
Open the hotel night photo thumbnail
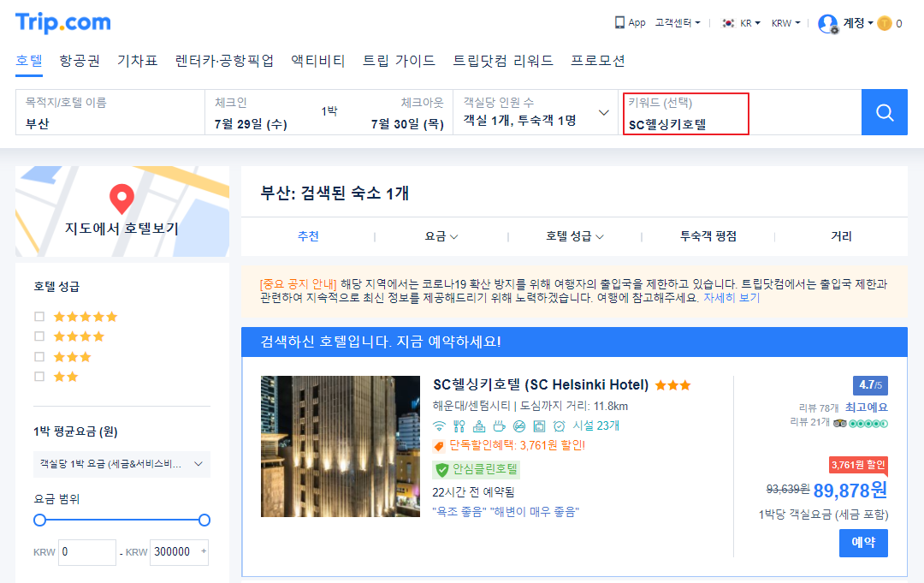(341, 446)
